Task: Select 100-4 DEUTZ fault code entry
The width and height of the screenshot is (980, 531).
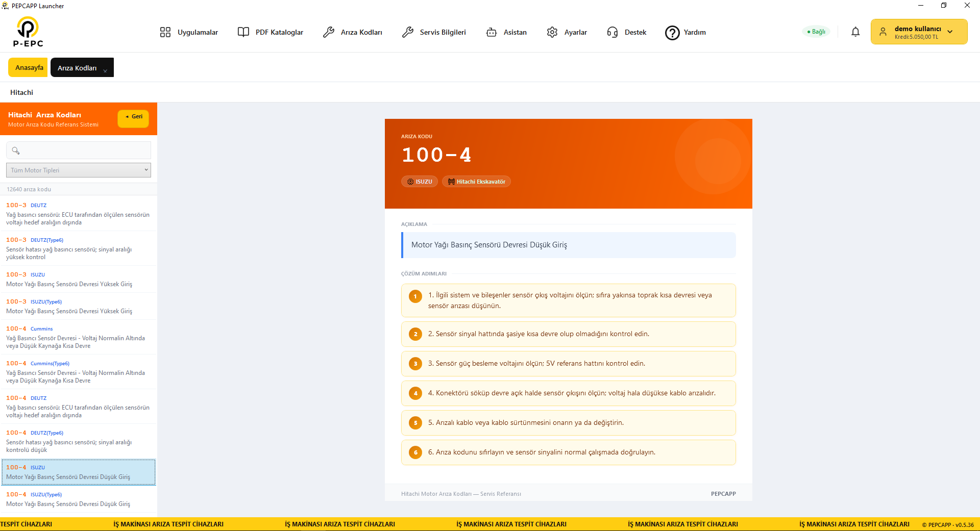Action: [79, 406]
